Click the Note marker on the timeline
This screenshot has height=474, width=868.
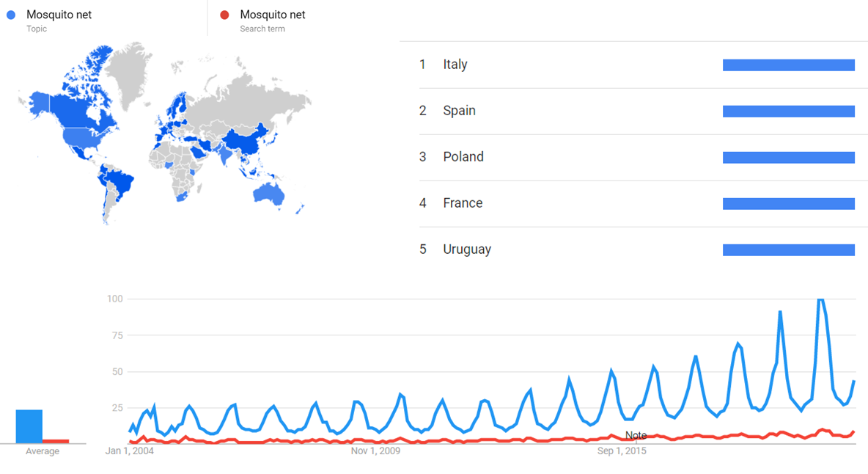point(636,436)
